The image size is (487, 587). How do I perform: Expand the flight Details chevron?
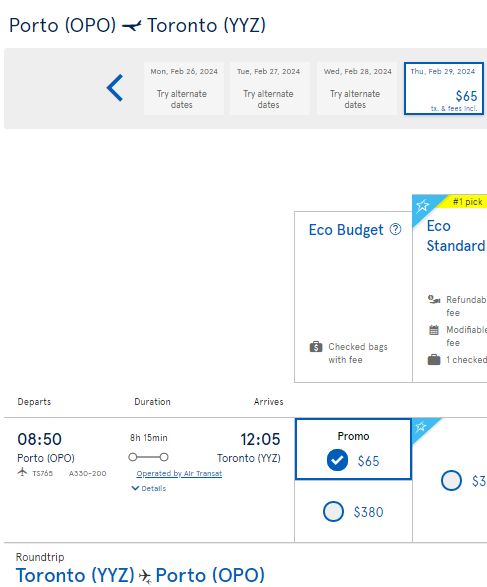tap(135, 488)
